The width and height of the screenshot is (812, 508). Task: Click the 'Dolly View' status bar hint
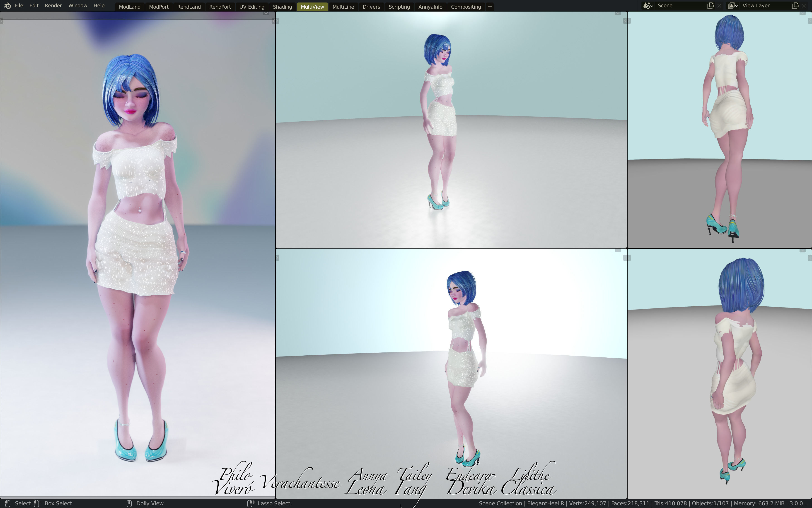point(150,503)
